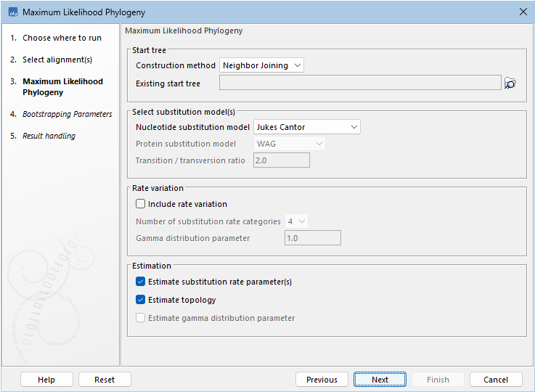Click the Existing start tree text field

[x=360, y=83]
